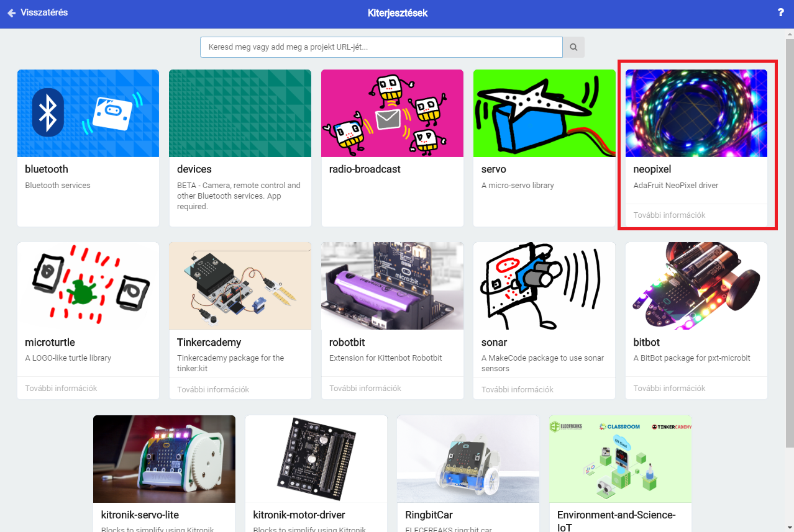The height and width of the screenshot is (532, 794).
Task: Click További információk under robotbit
Action: (365, 389)
